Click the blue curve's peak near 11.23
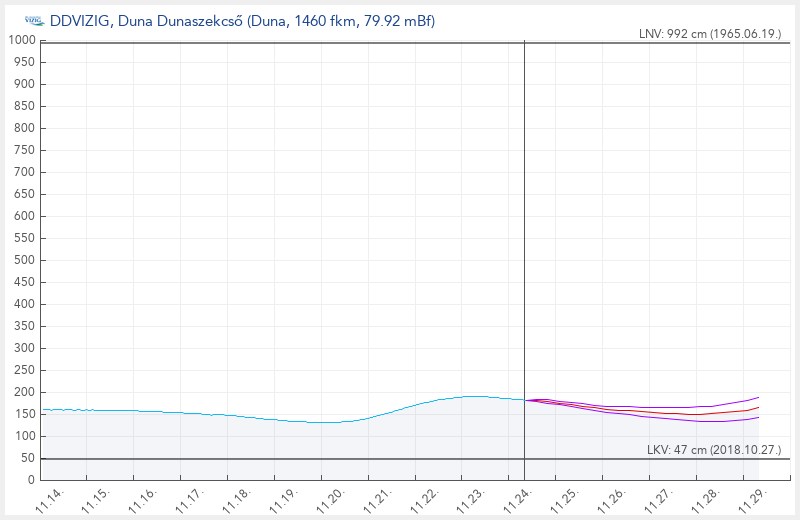800x520 pixels. tap(474, 396)
